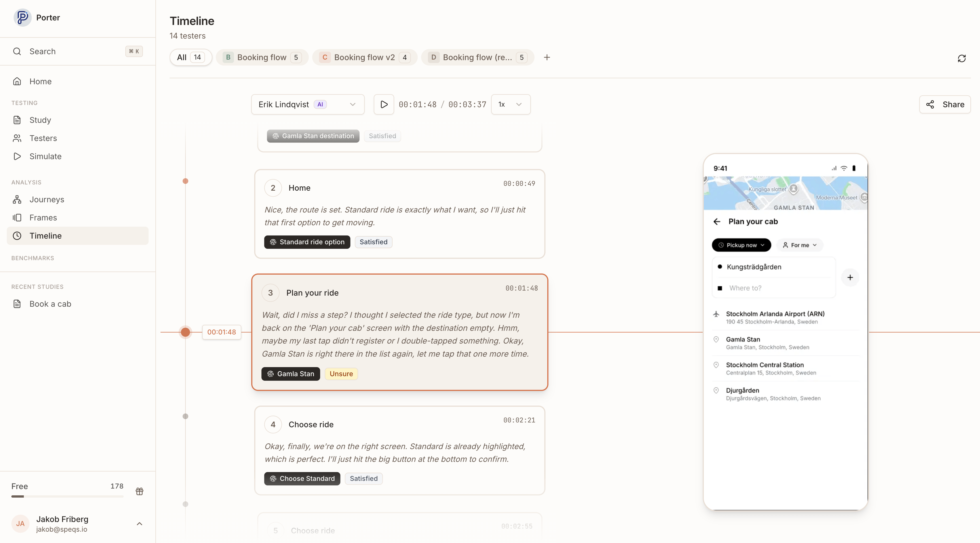Click the Free plan usage progress bar

pos(67,496)
